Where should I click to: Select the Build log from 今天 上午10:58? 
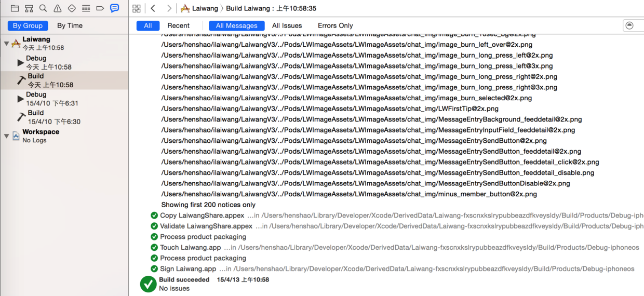64,80
